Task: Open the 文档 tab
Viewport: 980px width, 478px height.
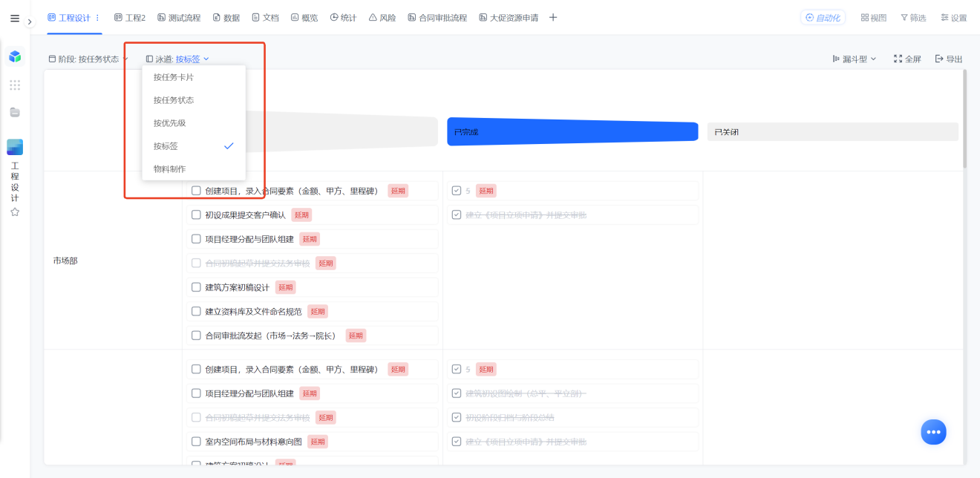Action: (266, 18)
